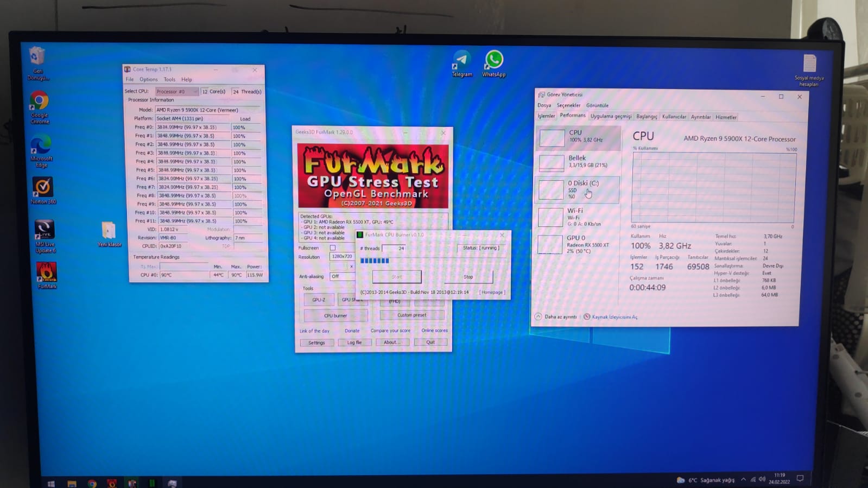
Task: Click the Custom preset button in FurMark
Action: pos(411,315)
